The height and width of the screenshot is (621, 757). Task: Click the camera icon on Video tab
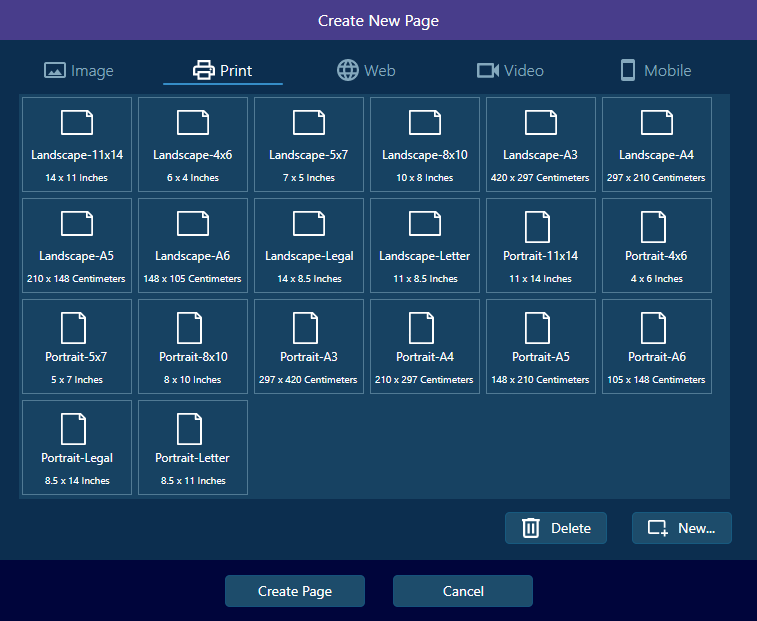click(488, 71)
